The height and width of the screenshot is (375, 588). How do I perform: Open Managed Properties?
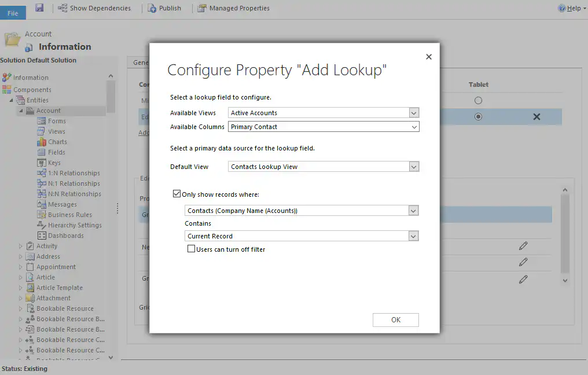point(234,8)
